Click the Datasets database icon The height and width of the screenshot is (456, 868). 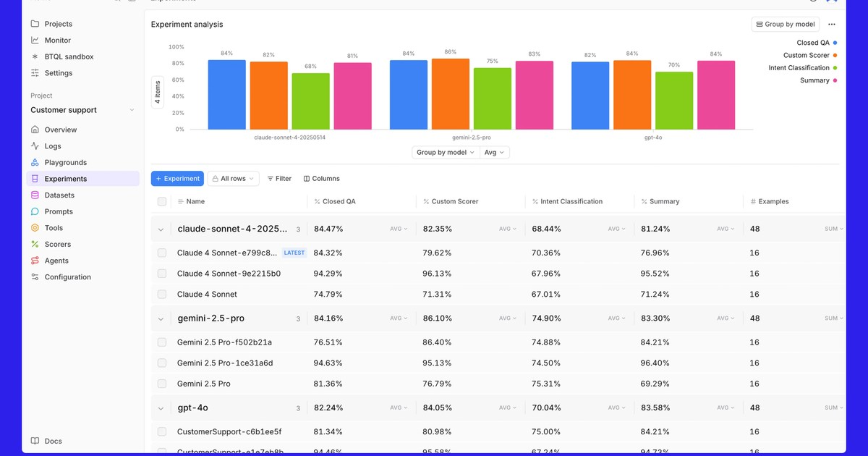(35, 195)
